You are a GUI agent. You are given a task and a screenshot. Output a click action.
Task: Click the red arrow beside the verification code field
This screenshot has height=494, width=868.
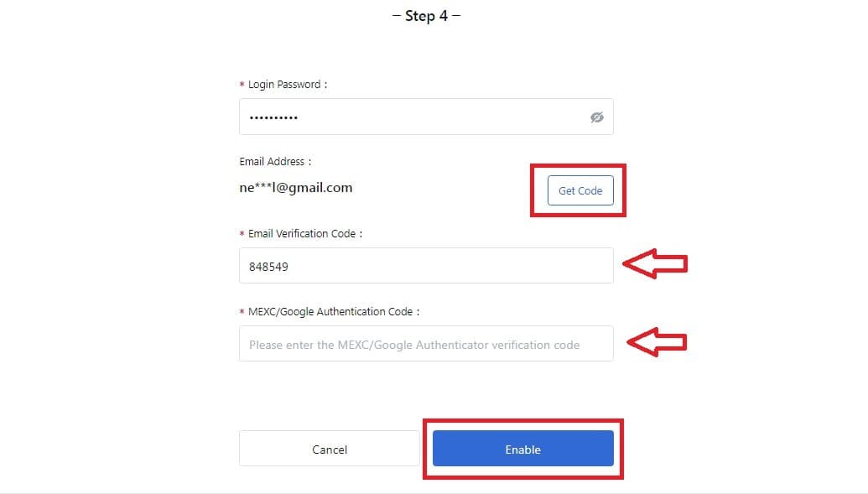(655, 263)
